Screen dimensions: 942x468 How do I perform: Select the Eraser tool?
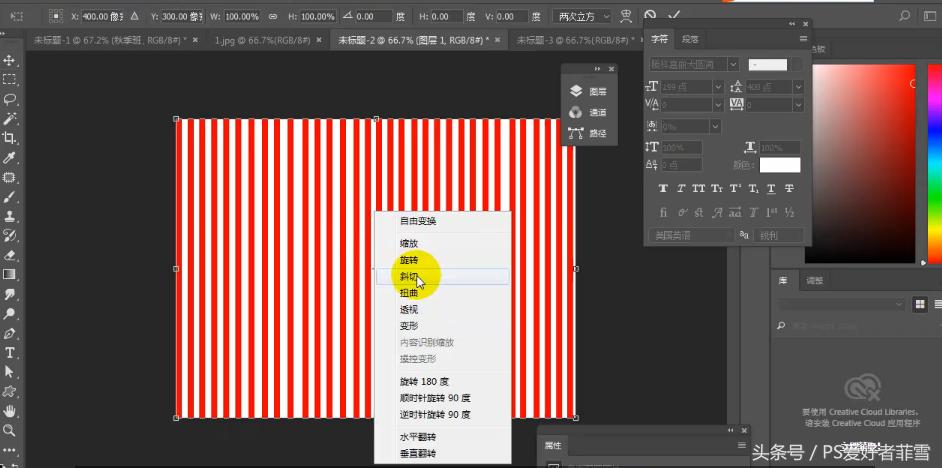pyautogui.click(x=9, y=255)
